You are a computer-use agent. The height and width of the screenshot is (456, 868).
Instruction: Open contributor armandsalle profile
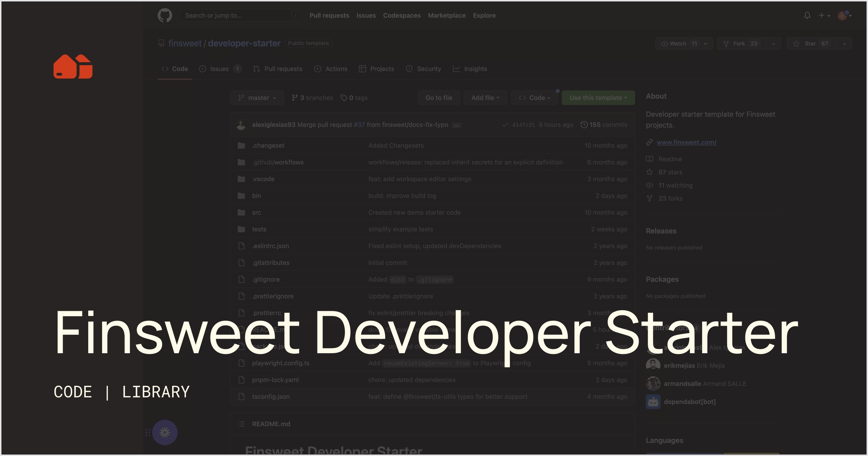[x=682, y=384]
